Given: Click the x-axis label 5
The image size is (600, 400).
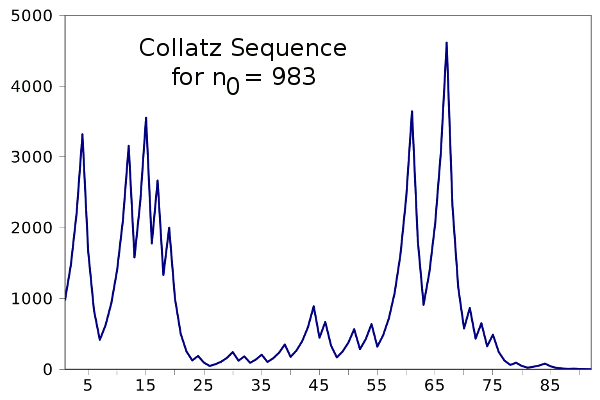Looking at the screenshot, I should tap(87, 385).
